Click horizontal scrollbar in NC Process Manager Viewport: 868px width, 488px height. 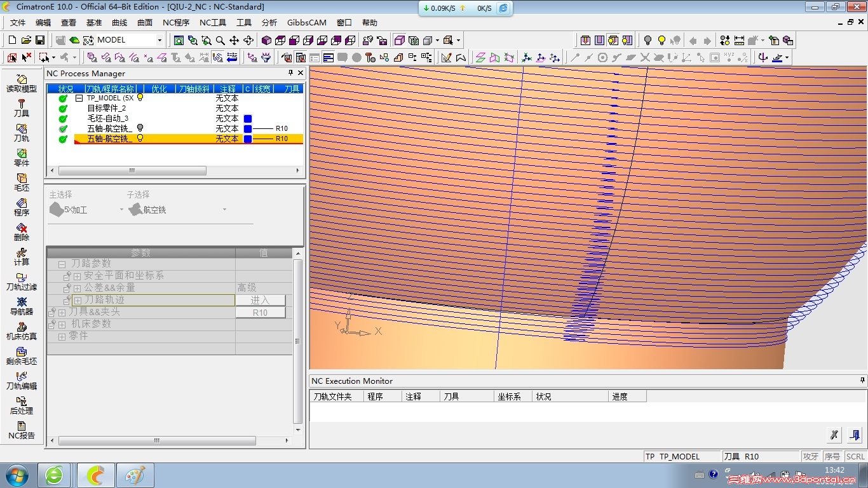(132, 171)
